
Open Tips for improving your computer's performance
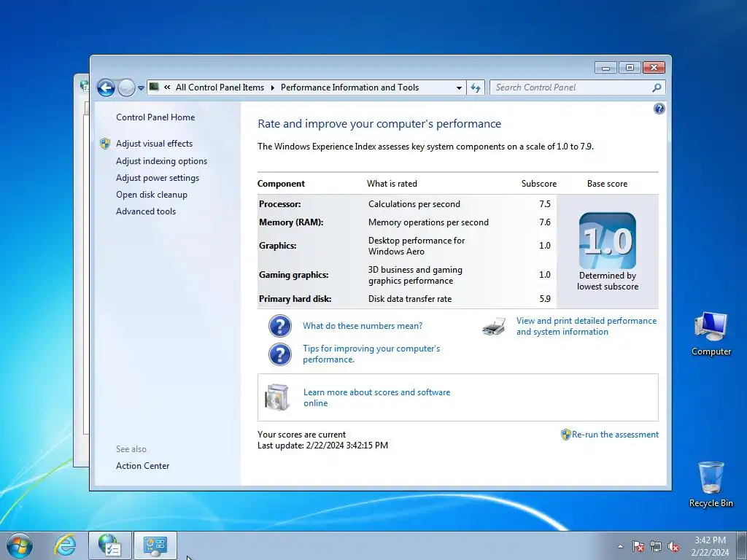tap(371, 354)
